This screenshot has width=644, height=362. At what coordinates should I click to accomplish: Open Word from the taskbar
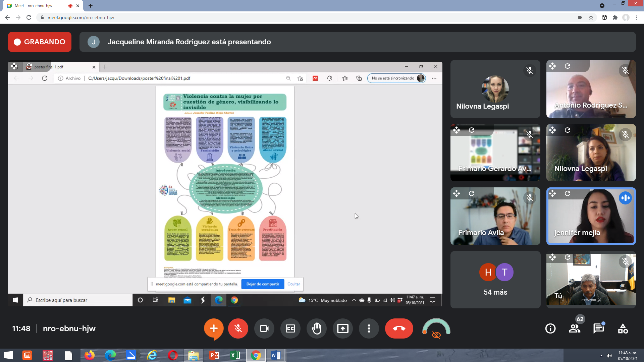click(x=276, y=355)
